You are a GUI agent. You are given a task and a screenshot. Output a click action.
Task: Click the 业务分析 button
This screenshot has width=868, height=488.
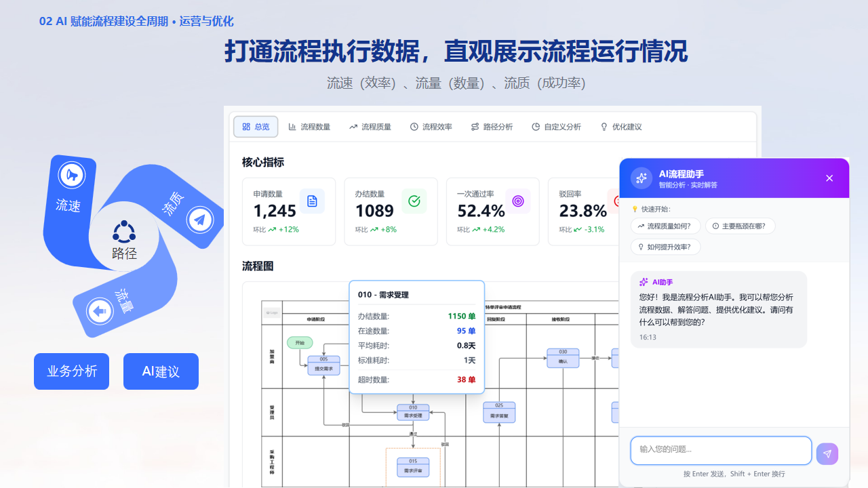point(71,371)
